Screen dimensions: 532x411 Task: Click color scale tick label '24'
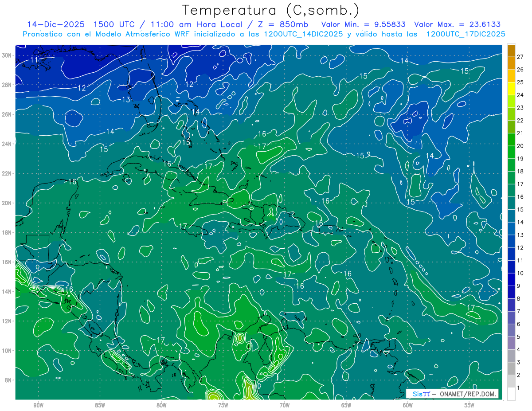click(x=520, y=95)
